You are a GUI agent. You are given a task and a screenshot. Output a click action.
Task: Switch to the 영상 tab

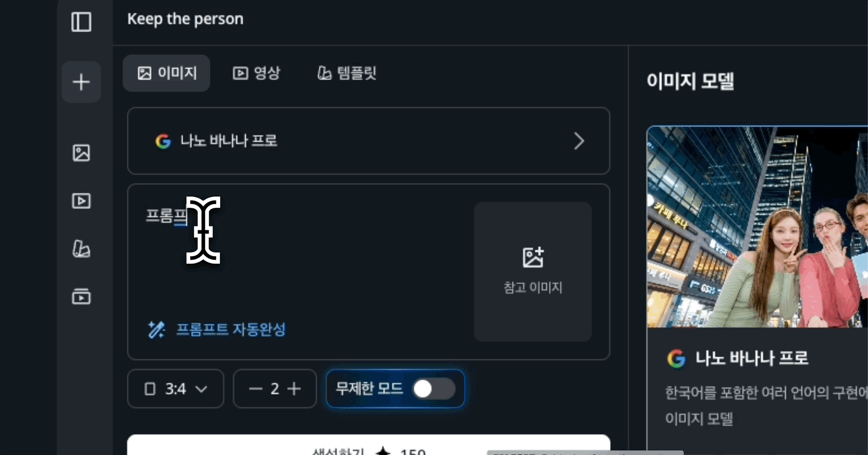(256, 73)
